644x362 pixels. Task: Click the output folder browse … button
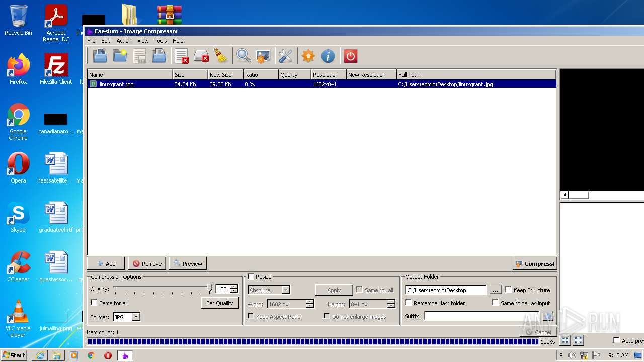(x=495, y=290)
